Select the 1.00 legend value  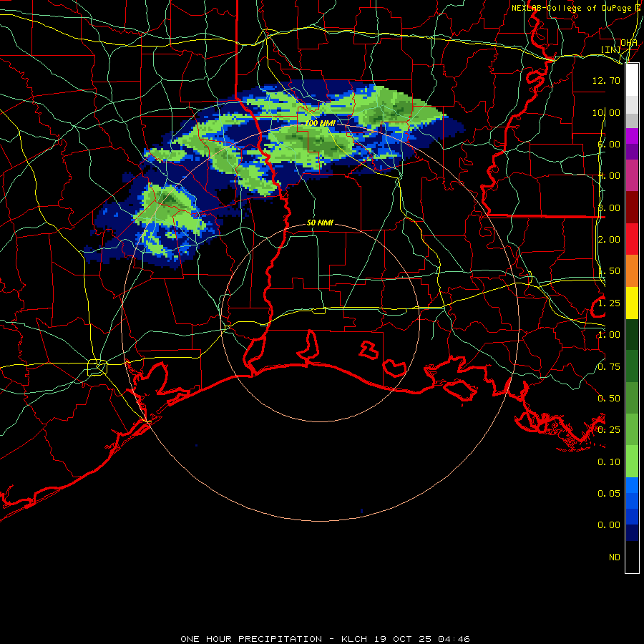(609, 335)
